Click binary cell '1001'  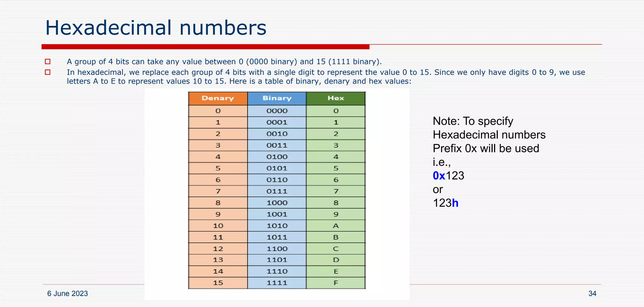(277, 214)
